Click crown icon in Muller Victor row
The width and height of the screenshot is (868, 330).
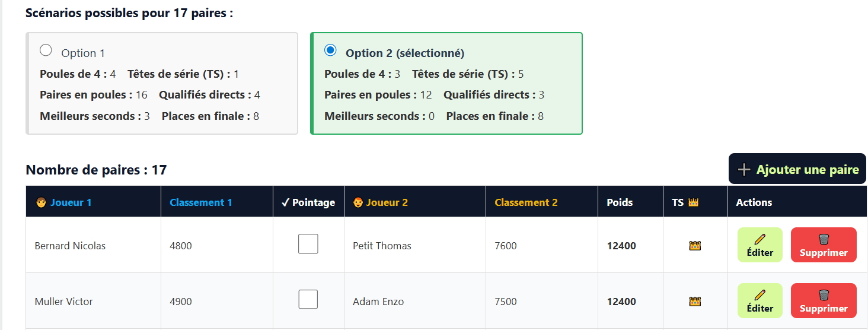[x=695, y=302]
